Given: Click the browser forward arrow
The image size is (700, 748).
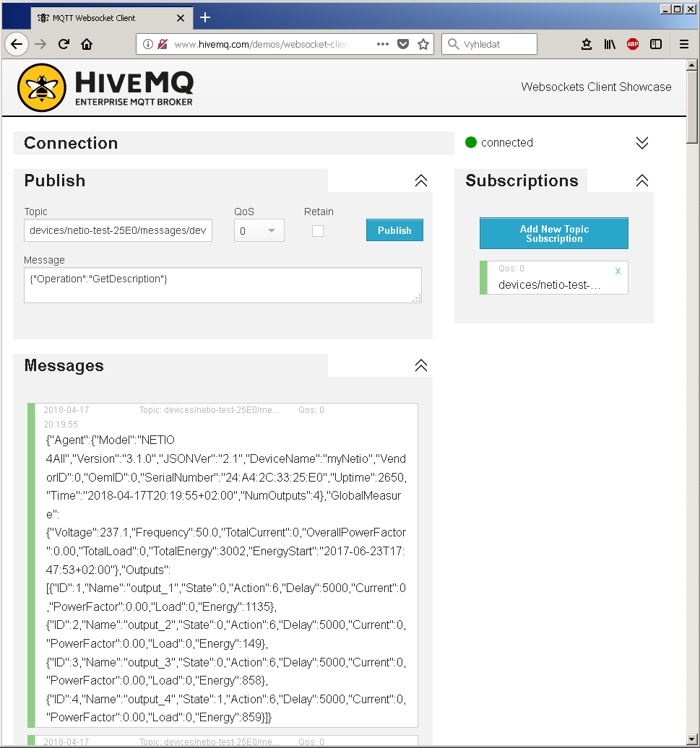Looking at the screenshot, I should 40,44.
